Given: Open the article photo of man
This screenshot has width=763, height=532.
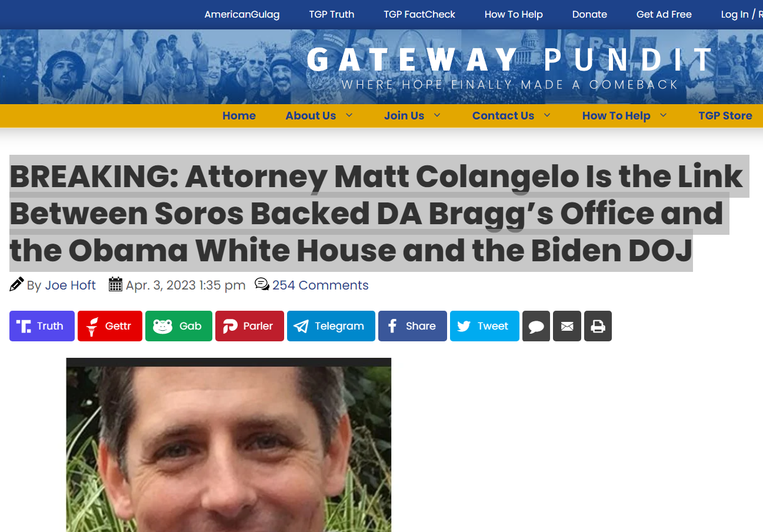Looking at the screenshot, I should 229,445.
